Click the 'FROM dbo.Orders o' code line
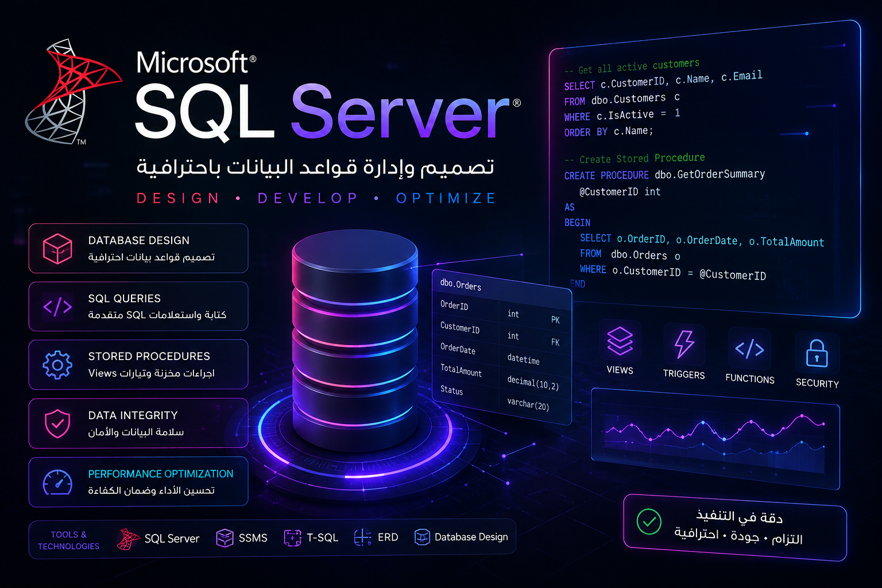Viewport: 882px width, 588px height. pyautogui.click(x=630, y=254)
